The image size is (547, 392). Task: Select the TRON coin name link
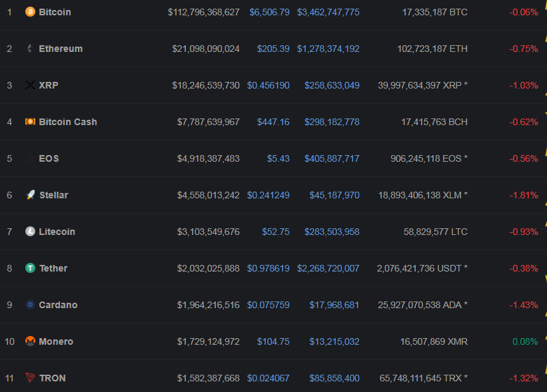pyautogui.click(x=52, y=378)
